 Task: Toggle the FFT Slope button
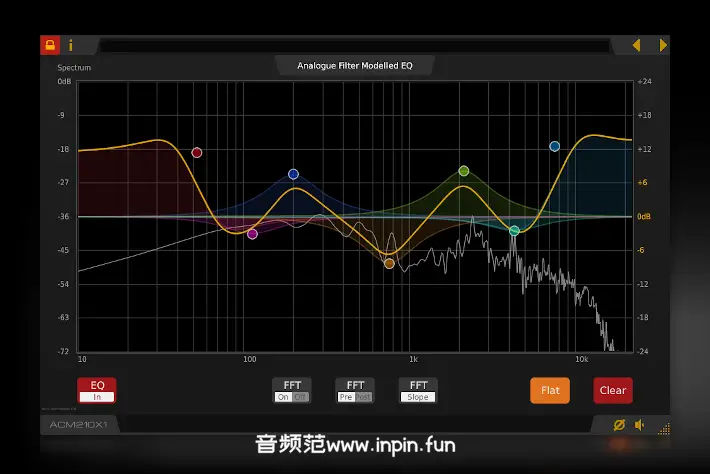click(x=418, y=390)
